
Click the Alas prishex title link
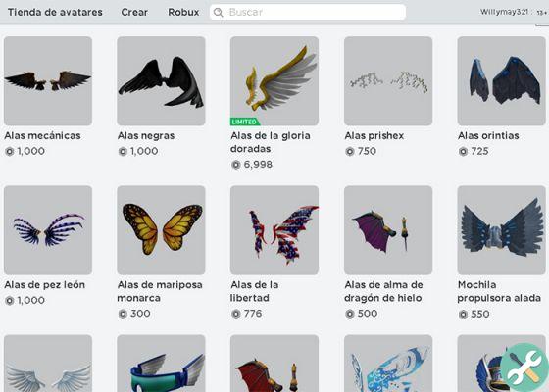pyautogui.click(x=374, y=136)
